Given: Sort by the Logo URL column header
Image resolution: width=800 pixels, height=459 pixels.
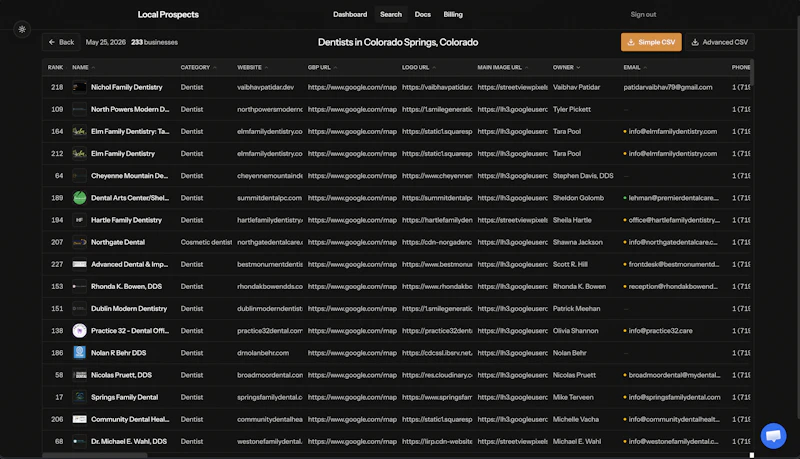Looking at the screenshot, I should pyautogui.click(x=418, y=67).
